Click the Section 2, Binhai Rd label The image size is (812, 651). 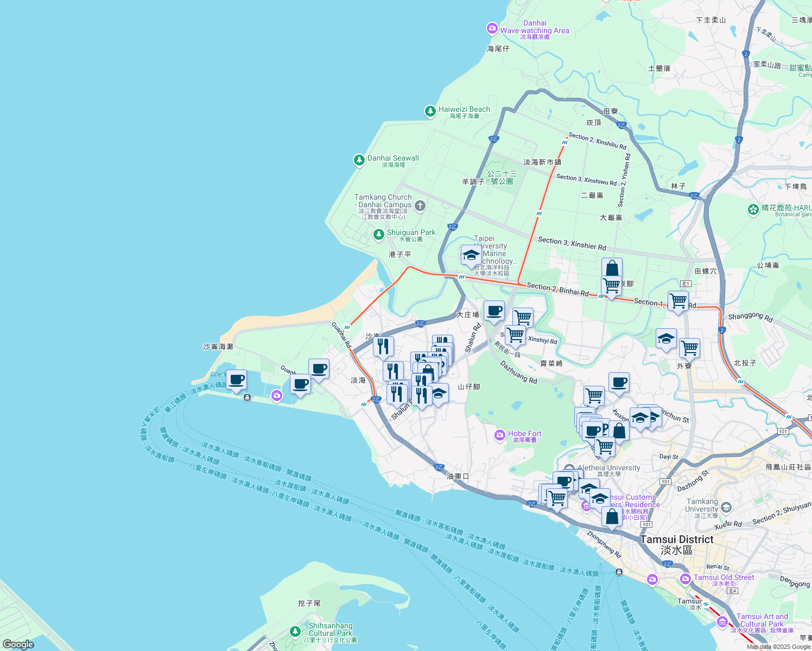(x=557, y=290)
